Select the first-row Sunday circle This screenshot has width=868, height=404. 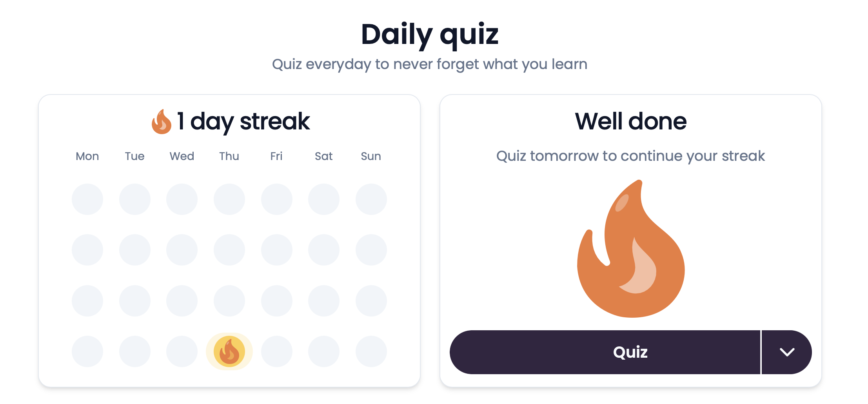pos(371,199)
